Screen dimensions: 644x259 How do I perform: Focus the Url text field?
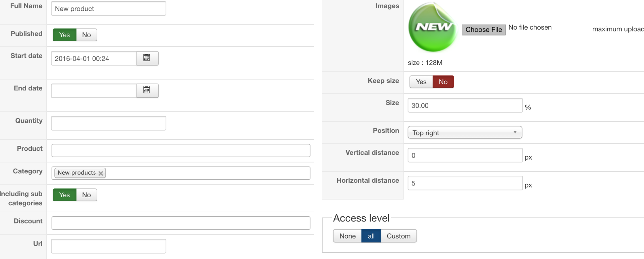(x=108, y=246)
